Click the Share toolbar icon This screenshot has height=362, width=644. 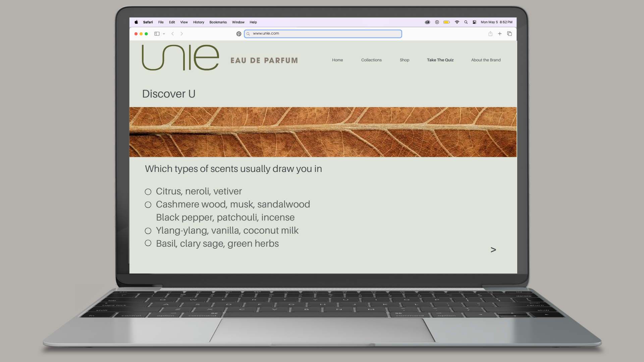(x=490, y=34)
